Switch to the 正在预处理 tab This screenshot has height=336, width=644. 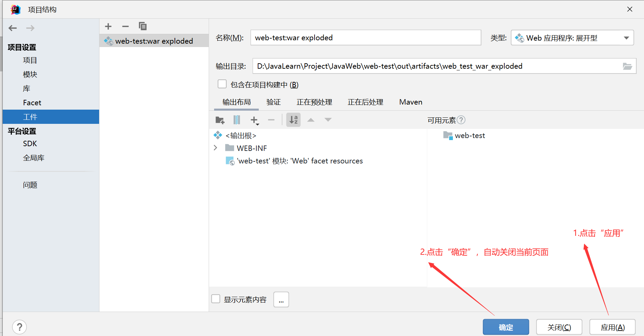coord(314,102)
